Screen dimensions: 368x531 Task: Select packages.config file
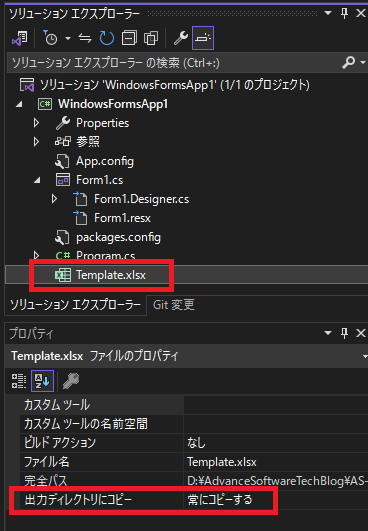tap(118, 237)
